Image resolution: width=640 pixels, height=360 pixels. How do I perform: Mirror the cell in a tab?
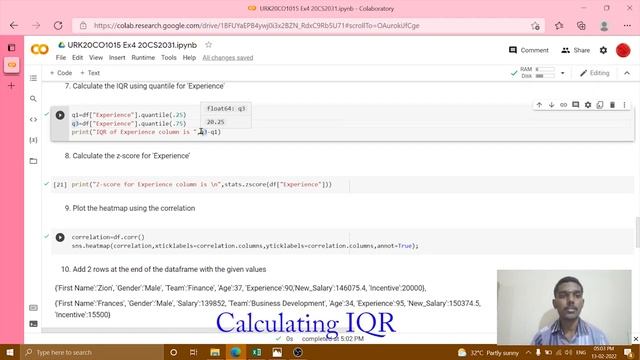tap(600, 105)
